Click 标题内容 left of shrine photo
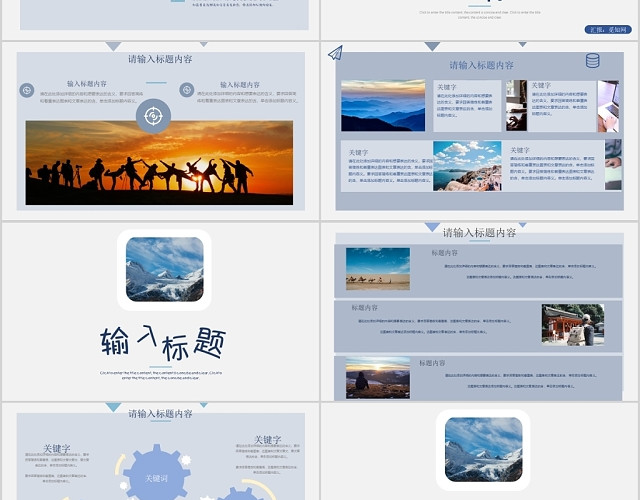The height and width of the screenshot is (500, 640). [x=364, y=308]
